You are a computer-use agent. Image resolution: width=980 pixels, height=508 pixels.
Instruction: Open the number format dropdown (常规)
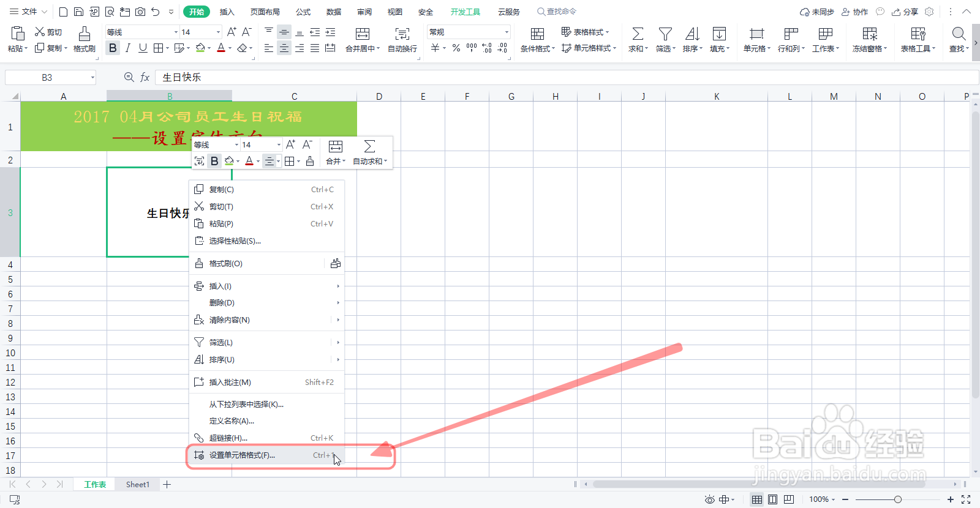507,32
